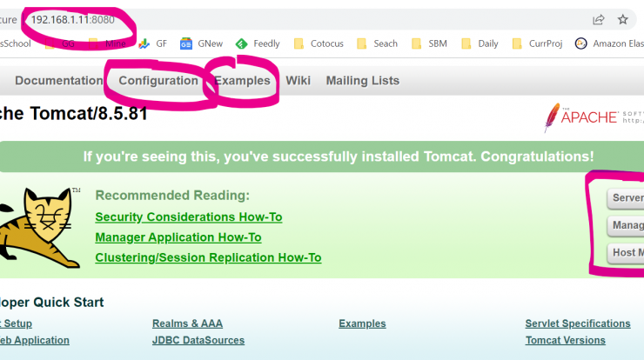Open Manager Application How-To link
644x360 pixels.
point(178,237)
